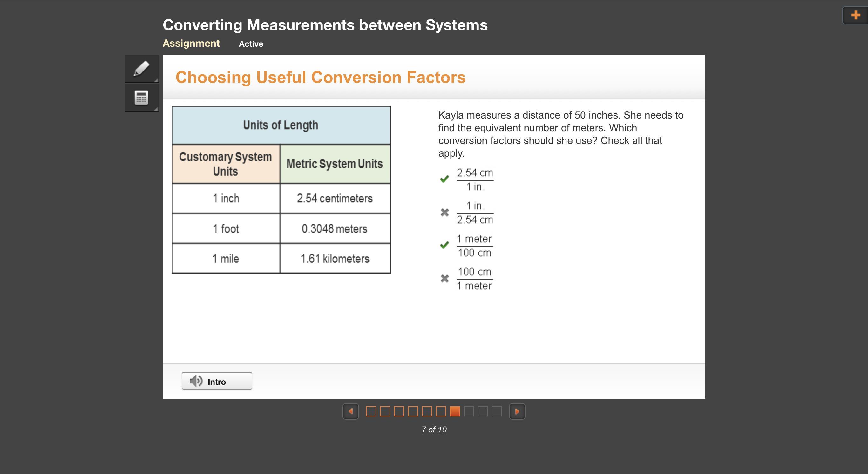Viewport: 868px width, 474px height.
Task: Click the 'Converting Measurements between Systems' title
Action: coord(325,25)
